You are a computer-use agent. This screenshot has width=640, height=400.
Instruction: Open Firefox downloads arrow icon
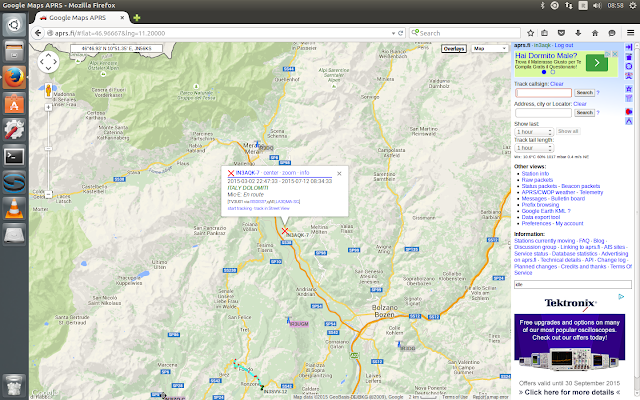(x=578, y=33)
